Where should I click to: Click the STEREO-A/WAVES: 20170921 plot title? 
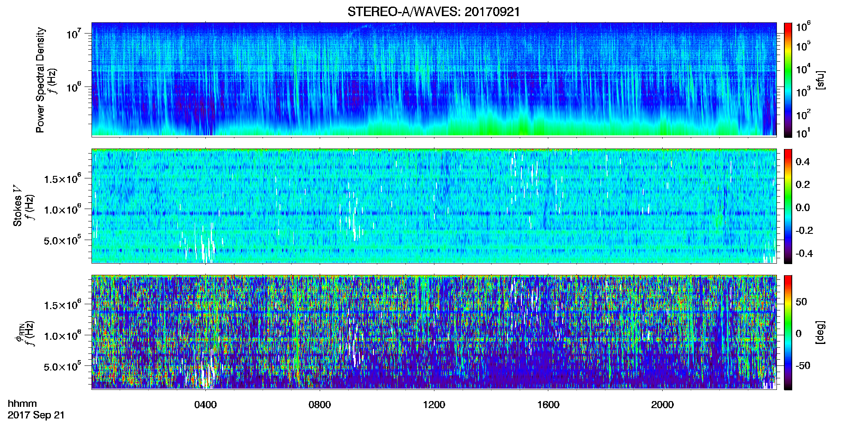[434, 12]
